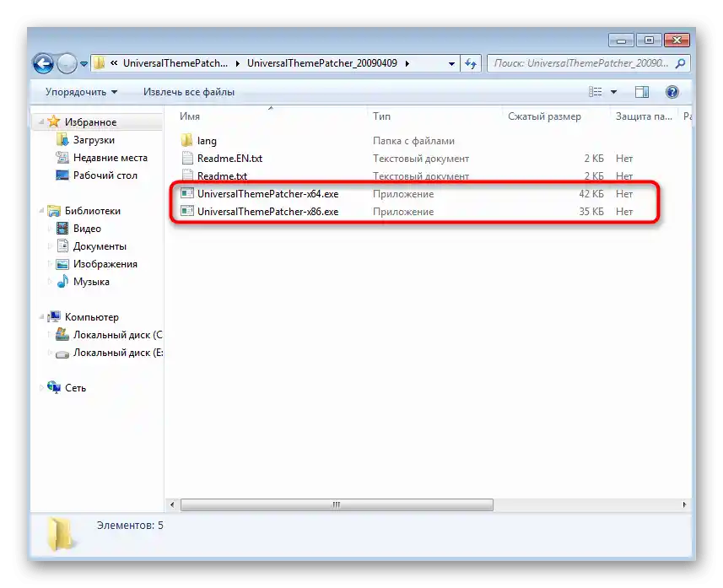Click Извлечь все файлы button
723x588 pixels.
[189, 92]
